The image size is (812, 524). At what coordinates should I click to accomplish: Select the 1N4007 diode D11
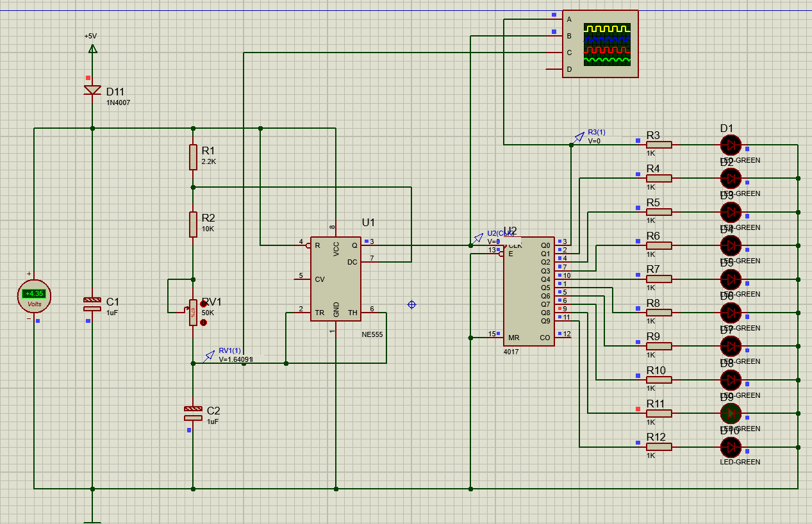coord(92,90)
